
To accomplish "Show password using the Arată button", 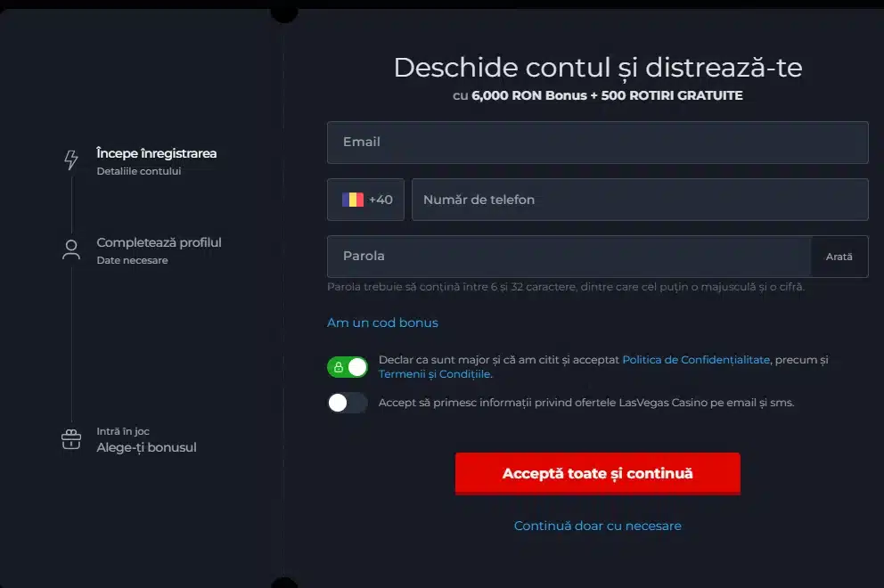I will pos(839,257).
